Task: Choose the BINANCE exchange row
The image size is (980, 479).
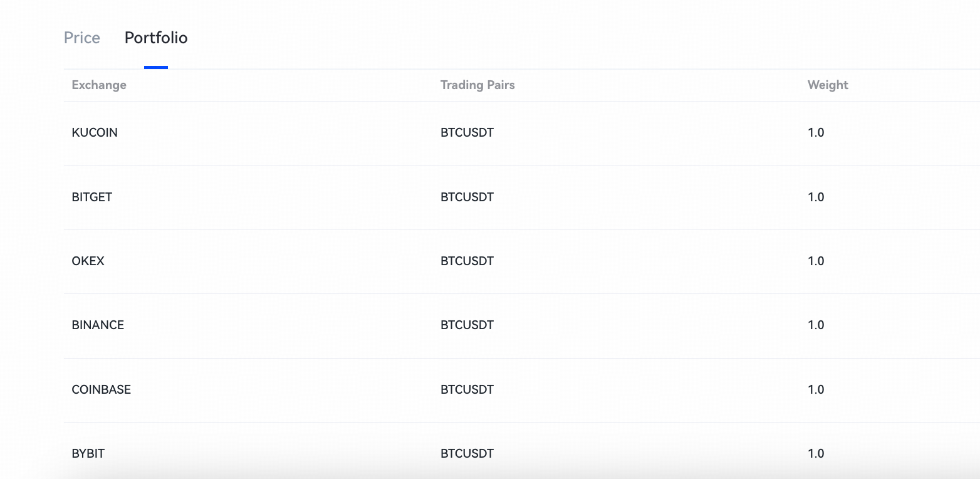Action: tap(98, 325)
